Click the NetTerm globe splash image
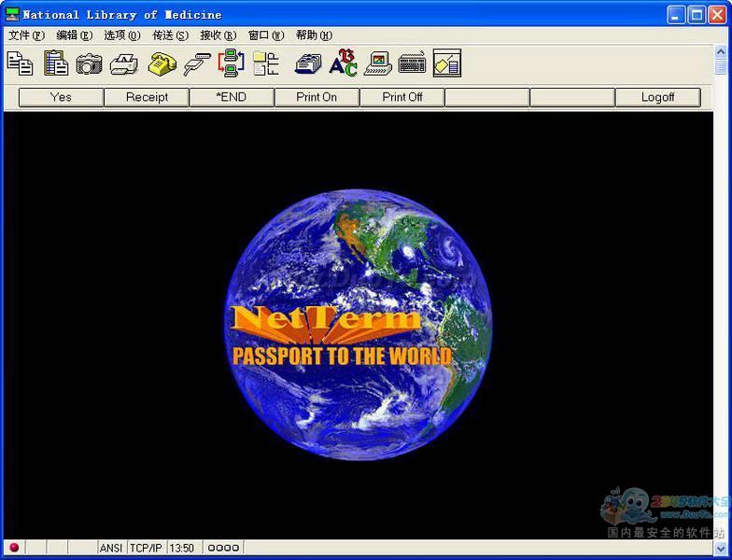 coord(358,325)
